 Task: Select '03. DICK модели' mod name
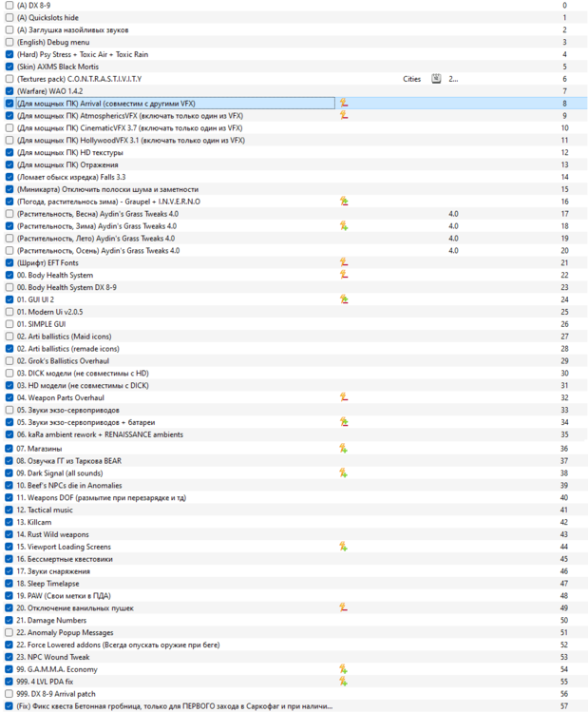(x=83, y=374)
